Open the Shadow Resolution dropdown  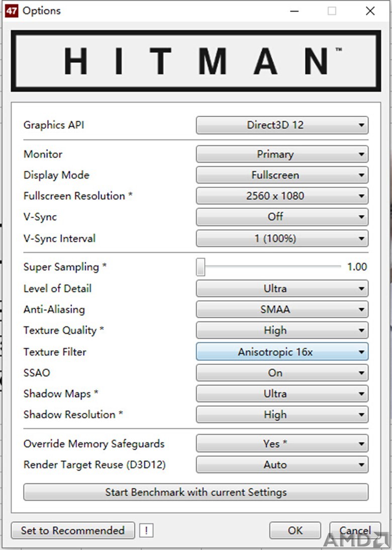282,415
